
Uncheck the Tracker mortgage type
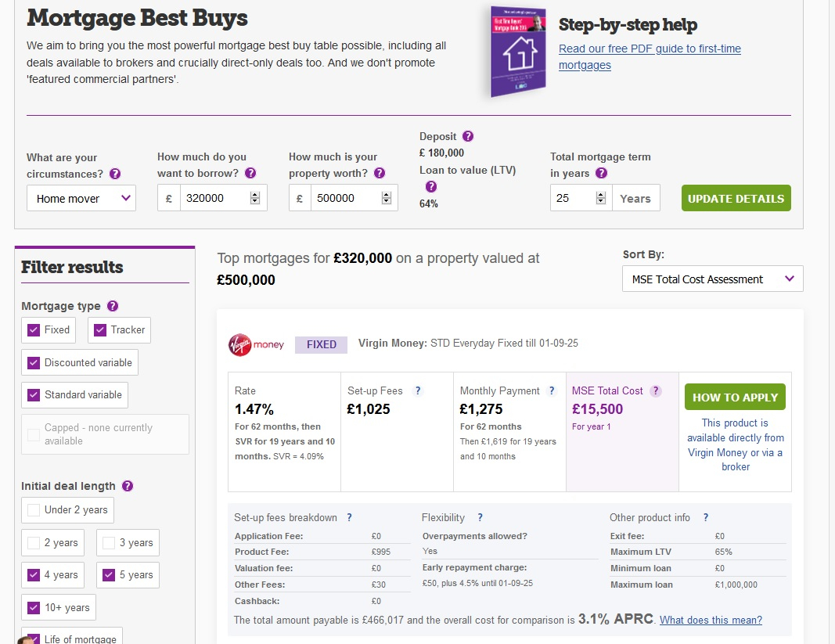[x=99, y=330]
